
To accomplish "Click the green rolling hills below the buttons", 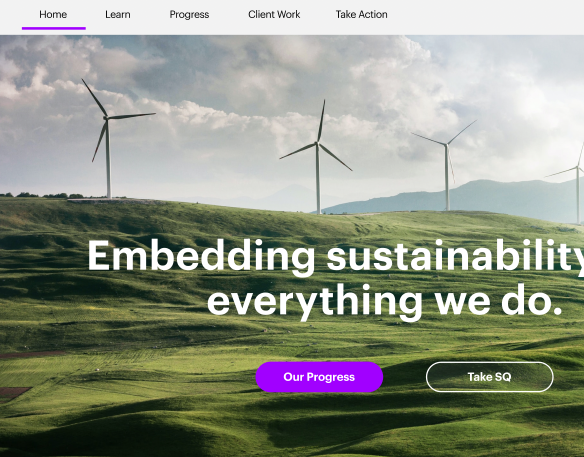I will 291,425.
